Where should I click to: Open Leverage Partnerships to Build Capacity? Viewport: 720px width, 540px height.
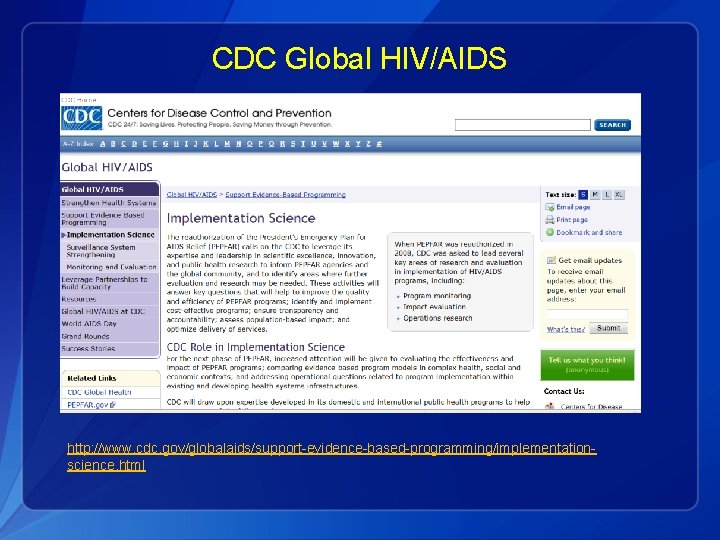click(x=109, y=283)
